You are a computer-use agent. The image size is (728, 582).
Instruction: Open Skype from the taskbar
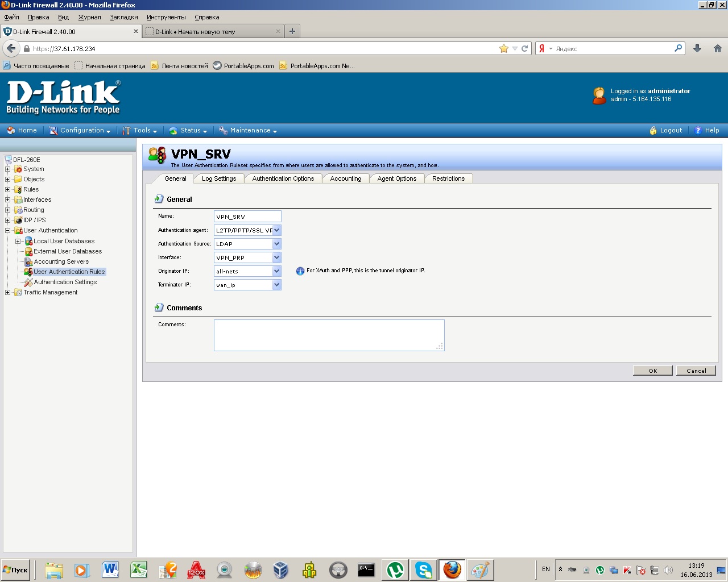[x=424, y=569]
